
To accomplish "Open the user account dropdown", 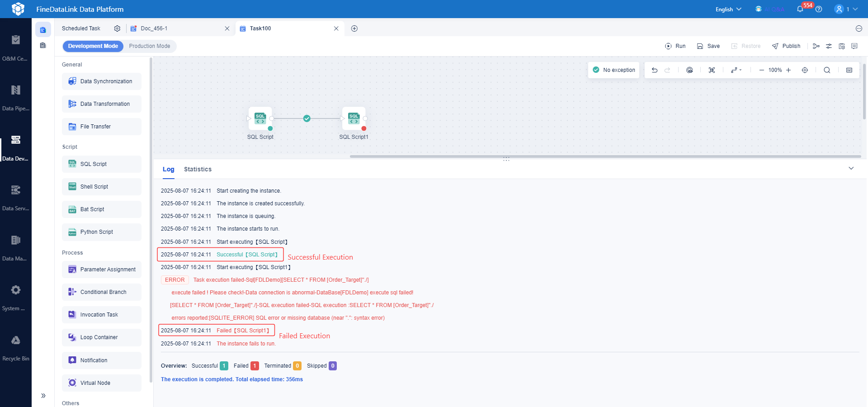I will 846,9.
